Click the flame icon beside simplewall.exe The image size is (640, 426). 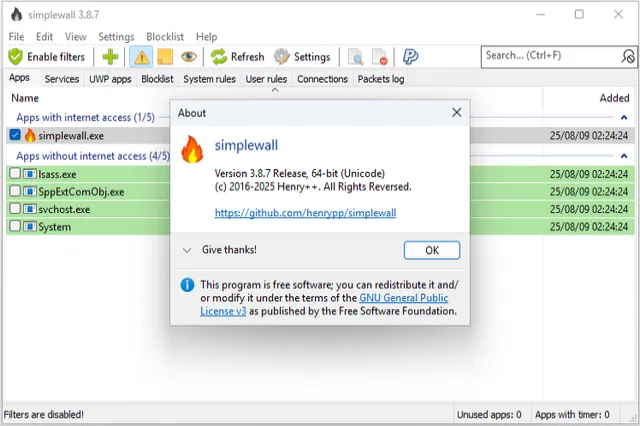30,135
